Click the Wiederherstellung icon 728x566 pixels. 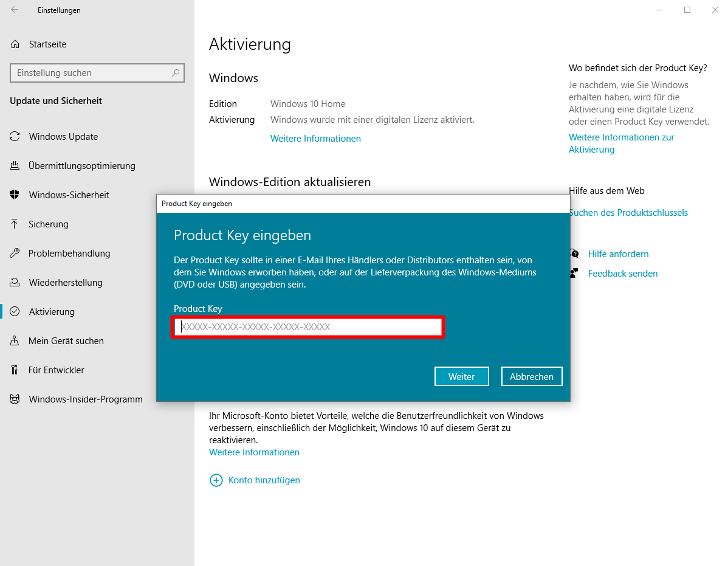(15, 282)
